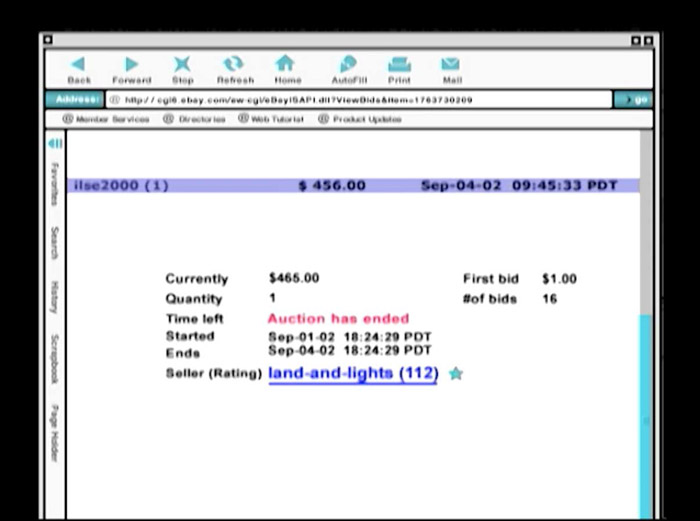Select the Auction has ended text

click(338, 318)
